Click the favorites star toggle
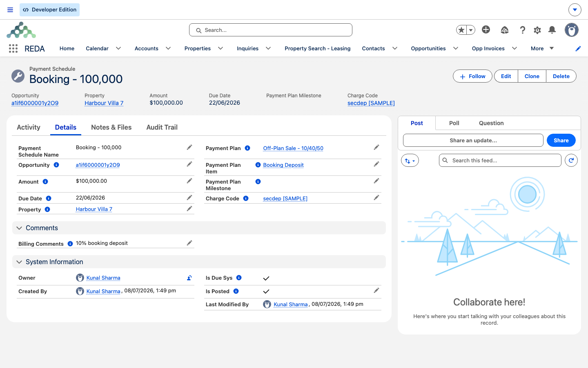Image resolution: width=588 pixels, height=368 pixels. (x=461, y=30)
